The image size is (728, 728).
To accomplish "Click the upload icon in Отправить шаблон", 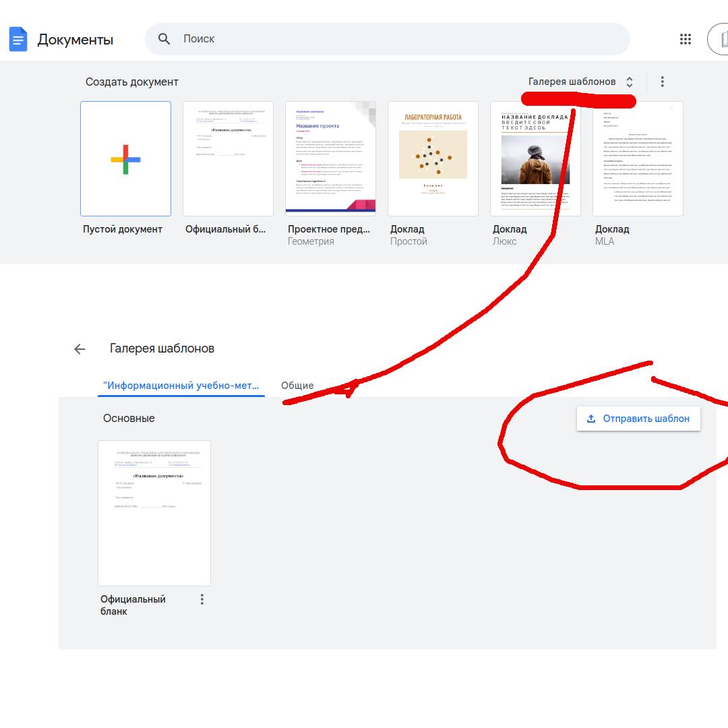I will 591,419.
